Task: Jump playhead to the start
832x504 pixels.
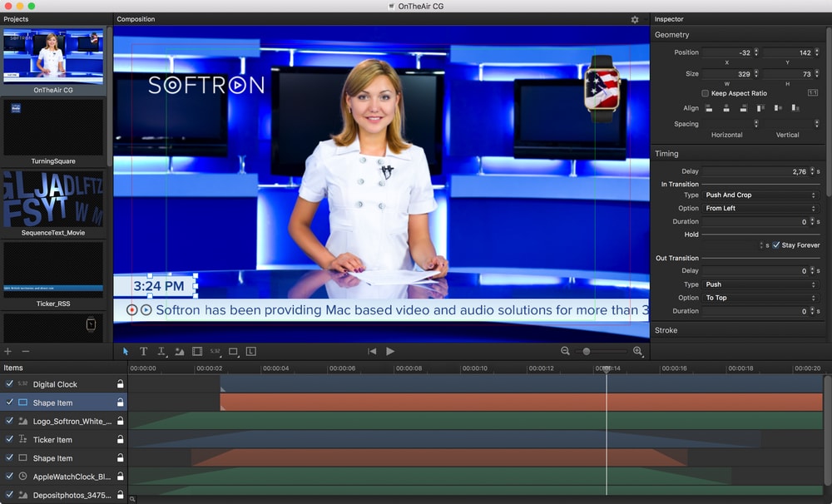Action: (x=372, y=351)
